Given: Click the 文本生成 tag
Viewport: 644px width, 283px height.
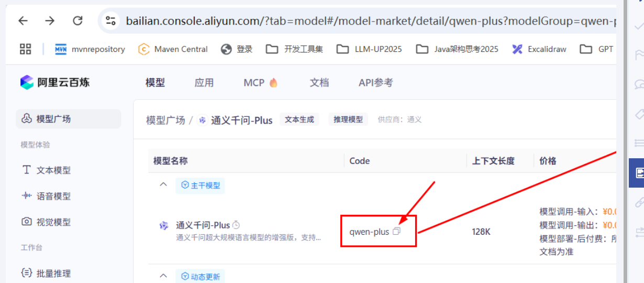Looking at the screenshot, I should tap(299, 119).
